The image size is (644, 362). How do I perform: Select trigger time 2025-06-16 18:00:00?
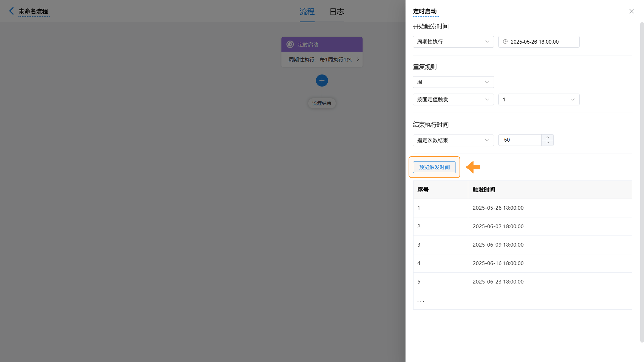(x=498, y=263)
